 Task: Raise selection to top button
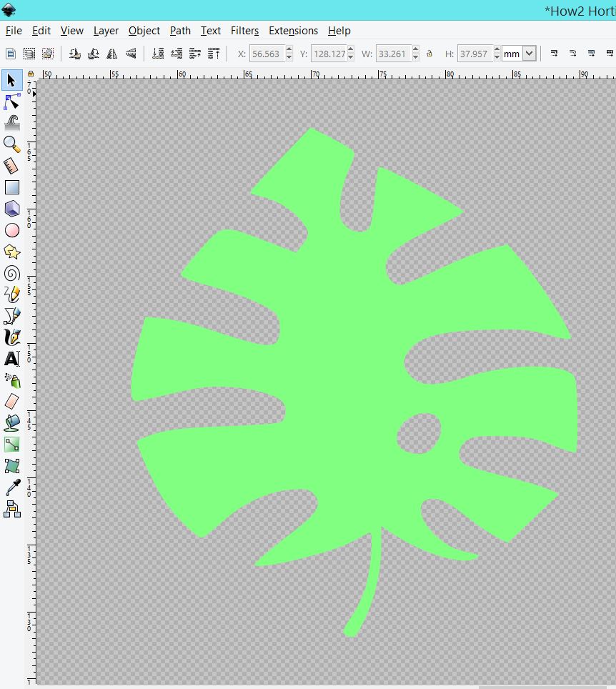tap(214, 54)
